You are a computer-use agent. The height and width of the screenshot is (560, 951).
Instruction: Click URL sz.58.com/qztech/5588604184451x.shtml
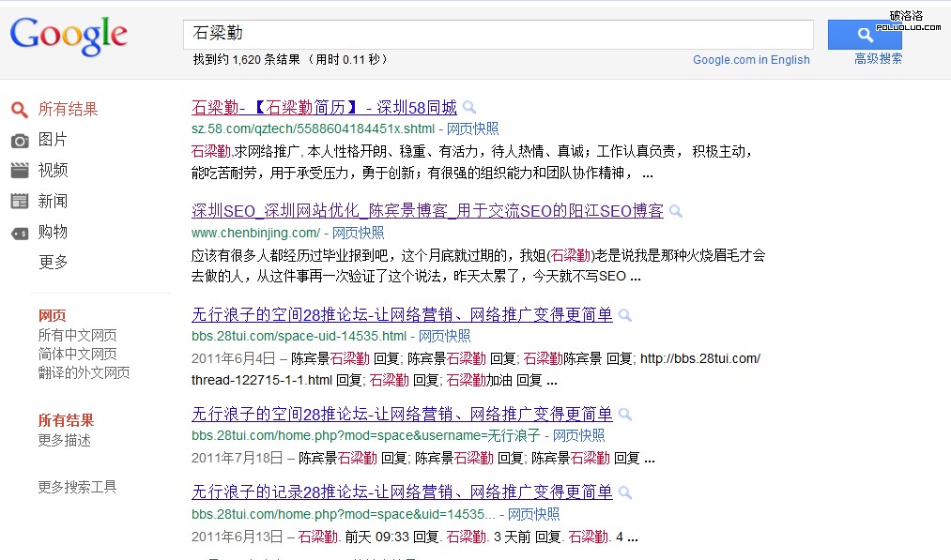[x=313, y=129]
